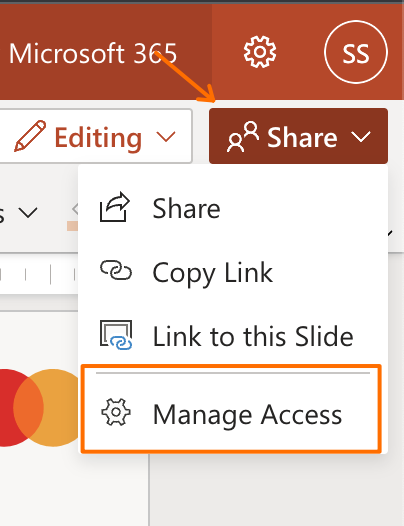Click the Microsoft 365 header label

point(93,53)
